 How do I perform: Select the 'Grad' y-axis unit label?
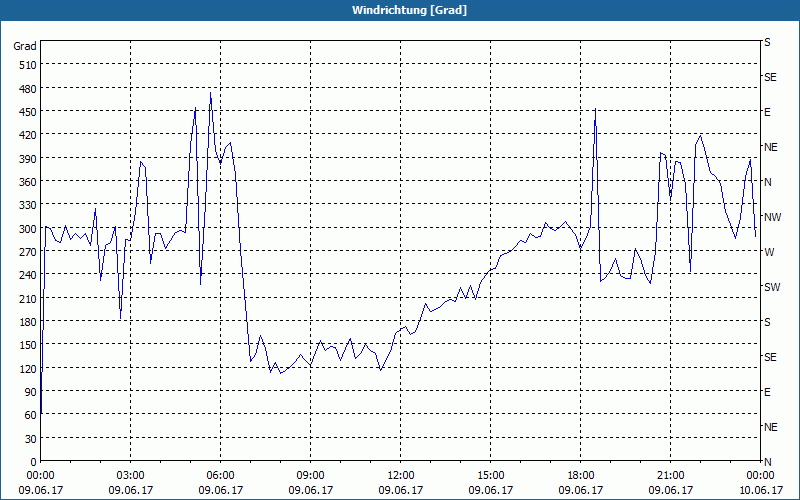pyautogui.click(x=25, y=46)
